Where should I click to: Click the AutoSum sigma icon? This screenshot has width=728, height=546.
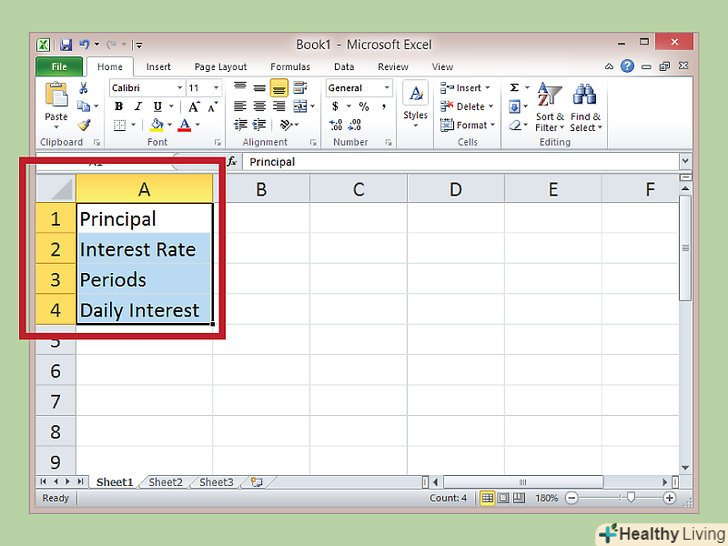point(514,88)
